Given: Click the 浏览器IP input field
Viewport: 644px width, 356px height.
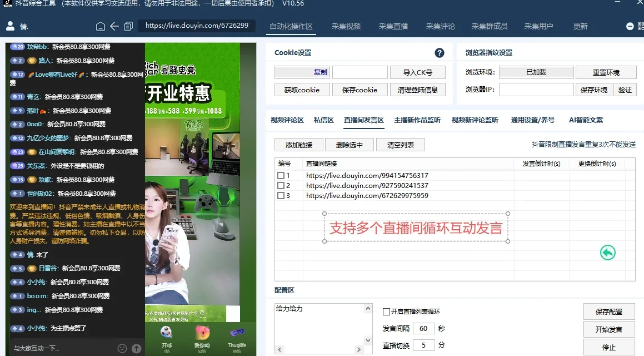Looking at the screenshot, I should click(x=536, y=90).
